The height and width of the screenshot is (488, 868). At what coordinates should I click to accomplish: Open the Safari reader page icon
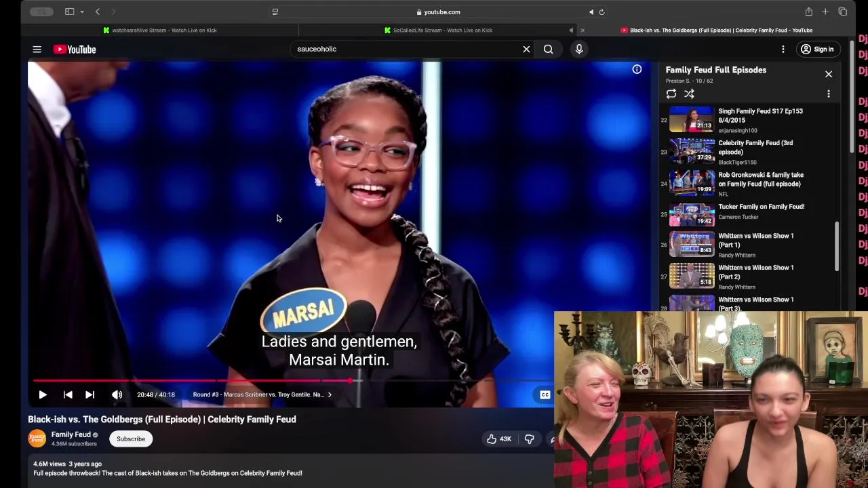tap(275, 12)
